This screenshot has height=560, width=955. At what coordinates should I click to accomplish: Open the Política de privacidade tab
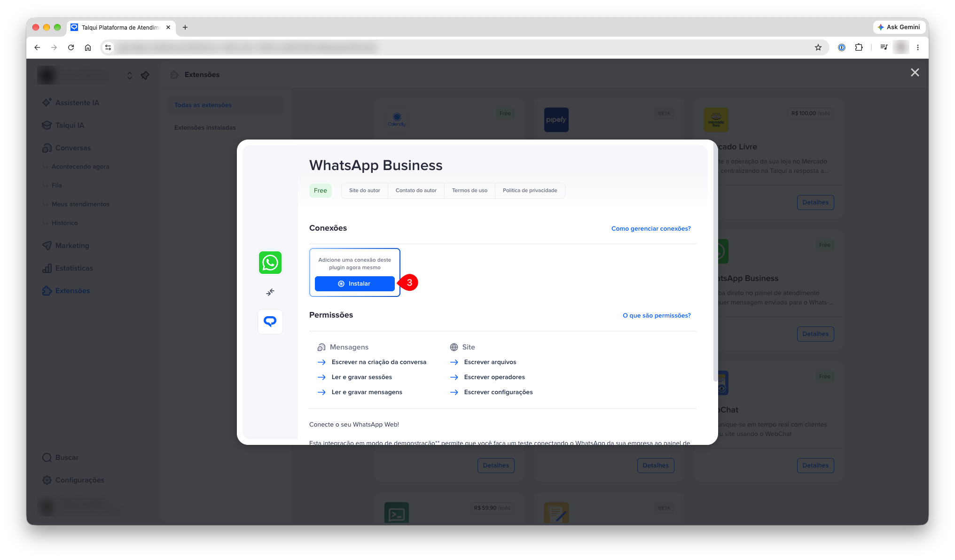530,191
